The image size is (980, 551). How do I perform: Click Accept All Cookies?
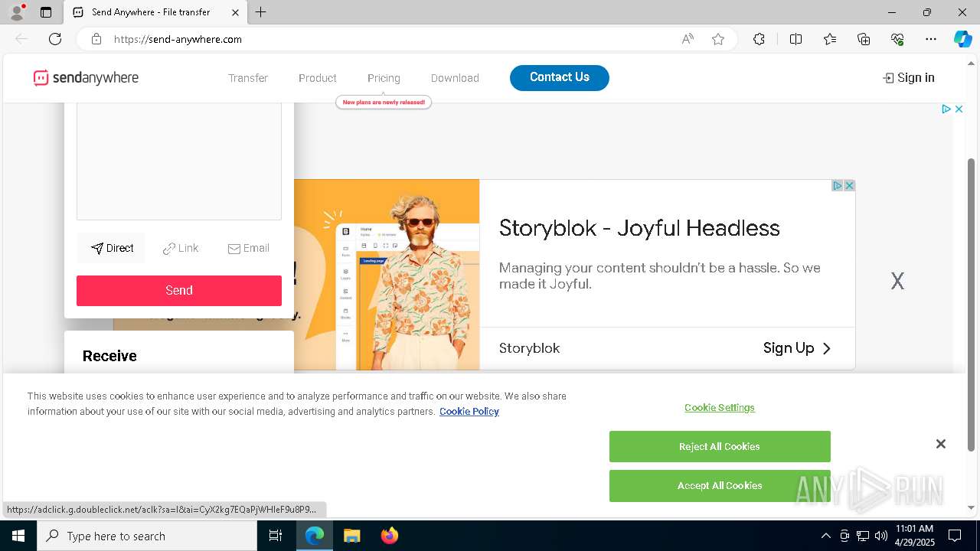(720, 486)
